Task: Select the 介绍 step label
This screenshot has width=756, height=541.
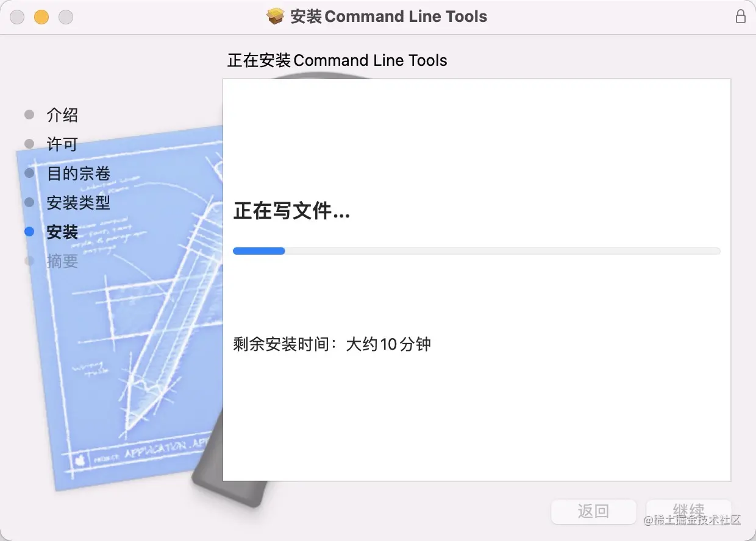Action: pyautogui.click(x=62, y=115)
